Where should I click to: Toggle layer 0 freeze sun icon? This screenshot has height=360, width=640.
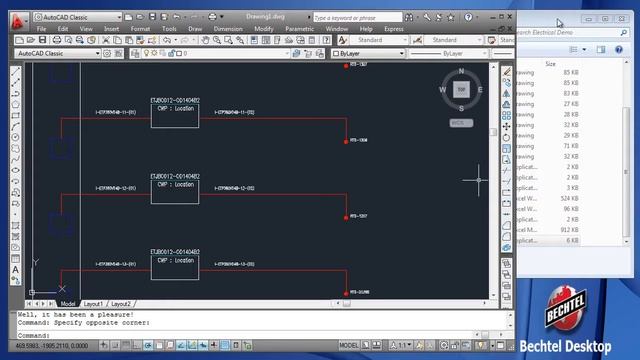pos(154,53)
